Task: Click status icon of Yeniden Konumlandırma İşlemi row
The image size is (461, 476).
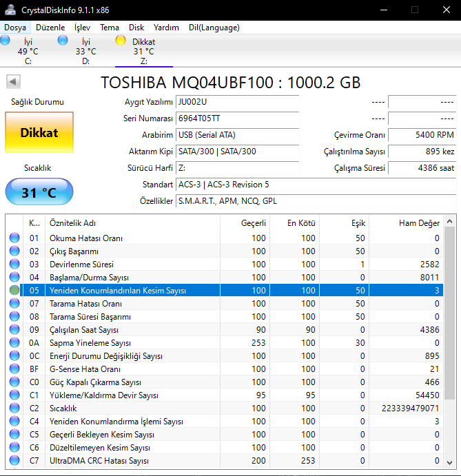Action: click(x=14, y=421)
